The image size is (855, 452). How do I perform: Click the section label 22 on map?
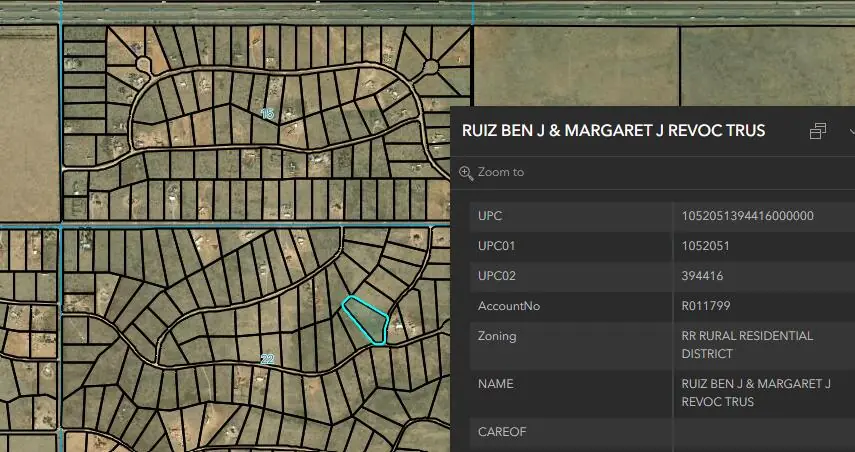point(267,359)
